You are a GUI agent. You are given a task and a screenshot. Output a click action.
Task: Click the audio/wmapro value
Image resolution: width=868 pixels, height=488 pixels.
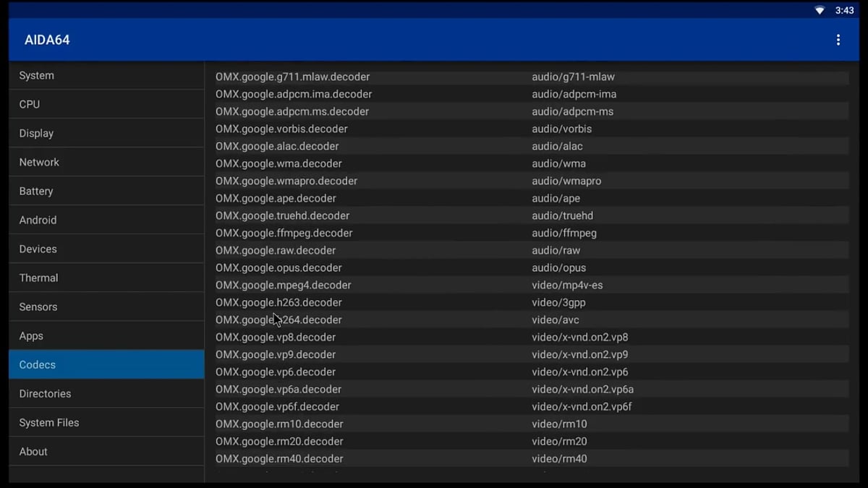pyautogui.click(x=566, y=181)
